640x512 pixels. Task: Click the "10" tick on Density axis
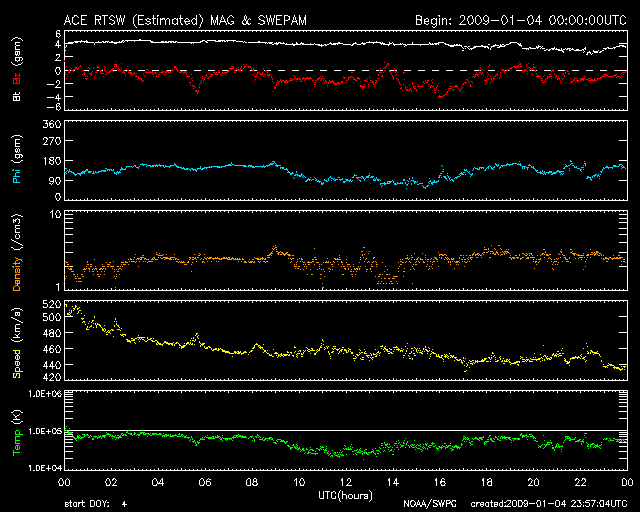(x=56, y=214)
